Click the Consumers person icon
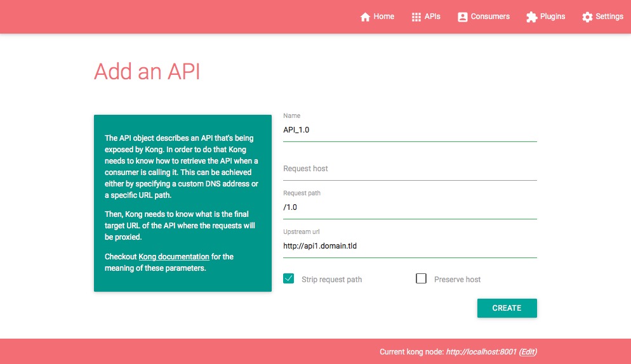Viewport: 631px width, 364px height. point(463,17)
